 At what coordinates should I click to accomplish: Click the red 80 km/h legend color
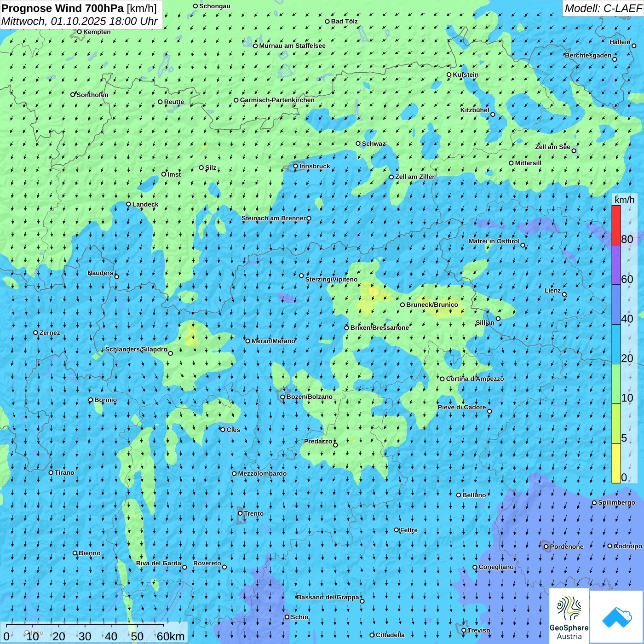616,225
